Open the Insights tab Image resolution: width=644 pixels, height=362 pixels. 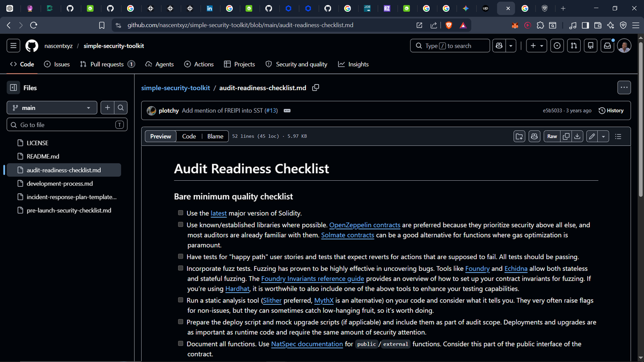[x=353, y=64]
